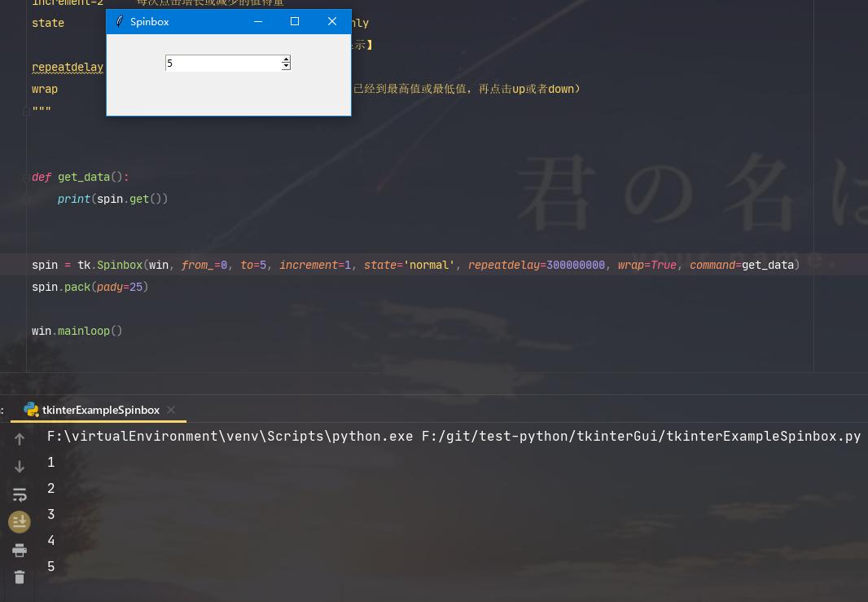
Task: Jump to next output with down arrow icon
Action: 20,466
